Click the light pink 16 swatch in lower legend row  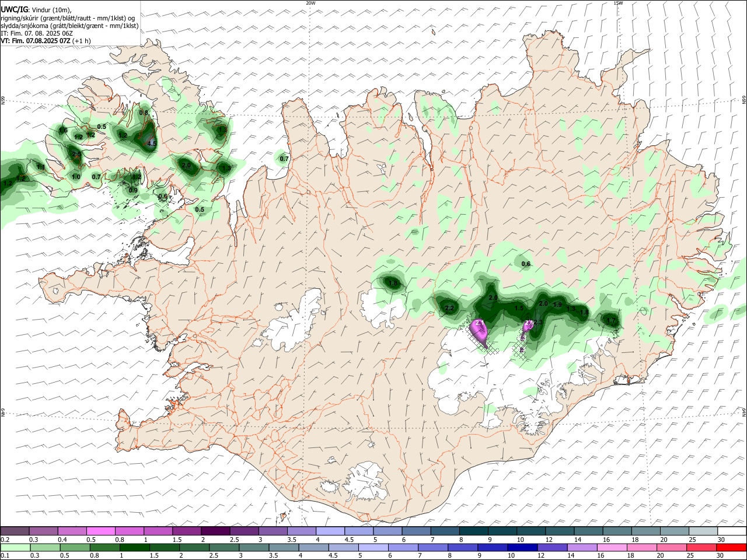coord(612,547)
